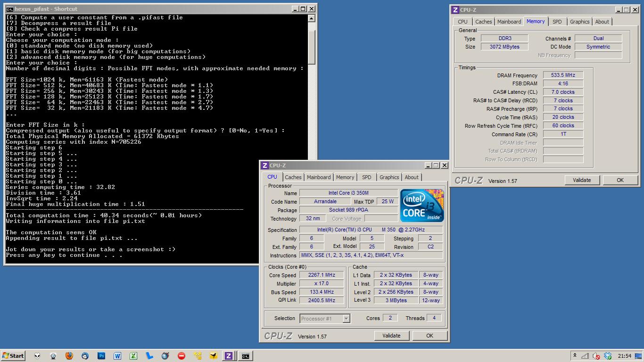The width and height of the screenshot is (644, 362).
Task: Click the tray clock showing 21:54
Action: pyautogui.click(x=625, y=356)
